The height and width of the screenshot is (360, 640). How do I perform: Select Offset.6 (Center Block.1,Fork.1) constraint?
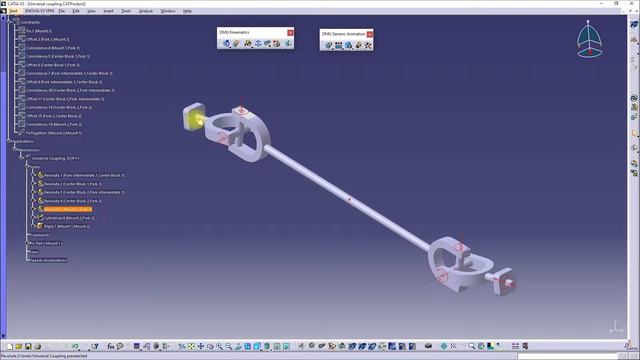[53, 65]
